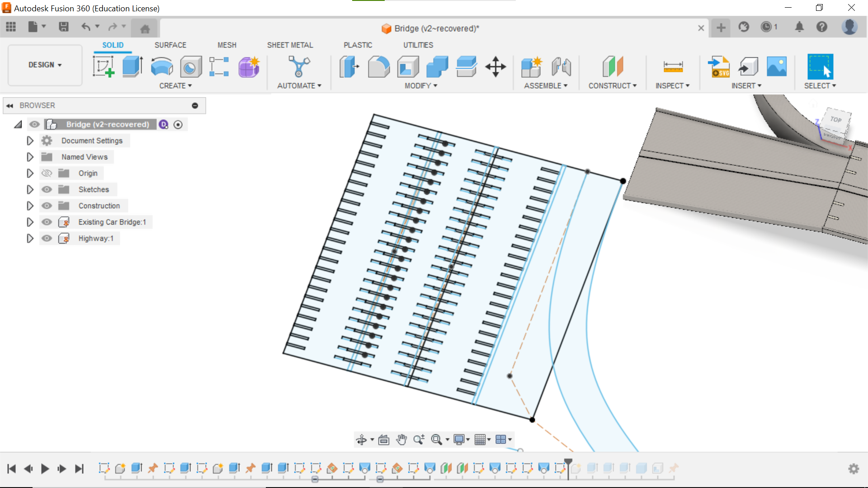Toggle visibility of Highway:1 component
This screenshot has width=868, height=488.
pos(47,239)
